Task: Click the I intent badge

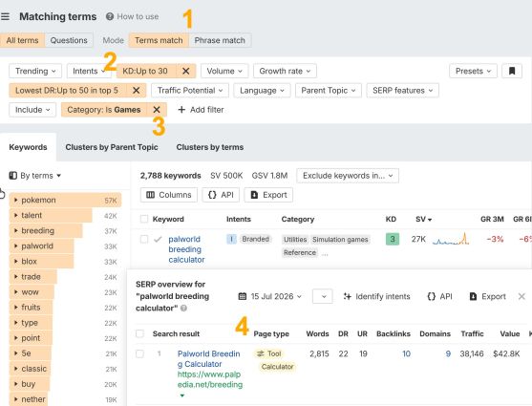Action: pyautogui.click(x=231, y=239)
